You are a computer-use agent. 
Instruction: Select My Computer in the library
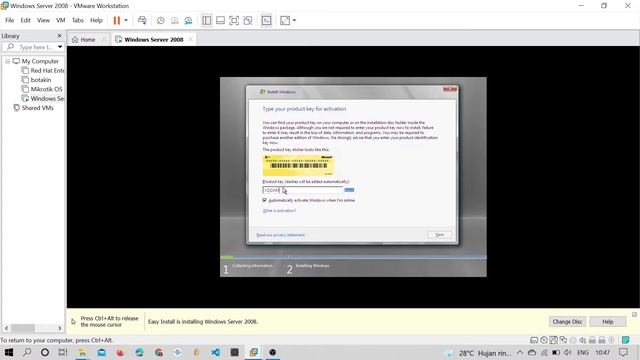(40, 61)
